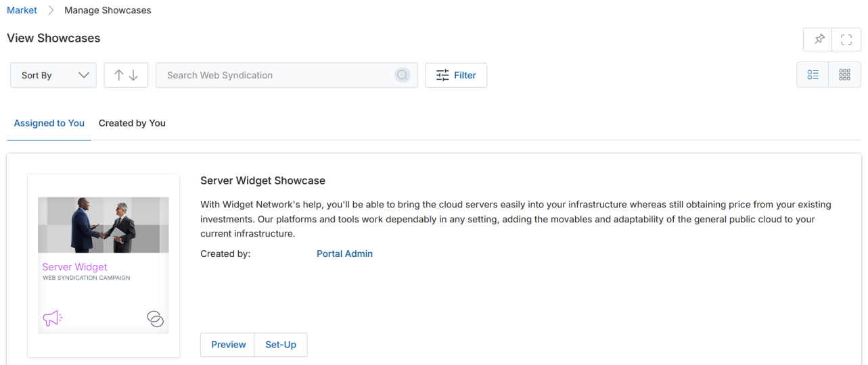
Task: Toggle ascending/descending sort order arrows
Action: (126, 75)
